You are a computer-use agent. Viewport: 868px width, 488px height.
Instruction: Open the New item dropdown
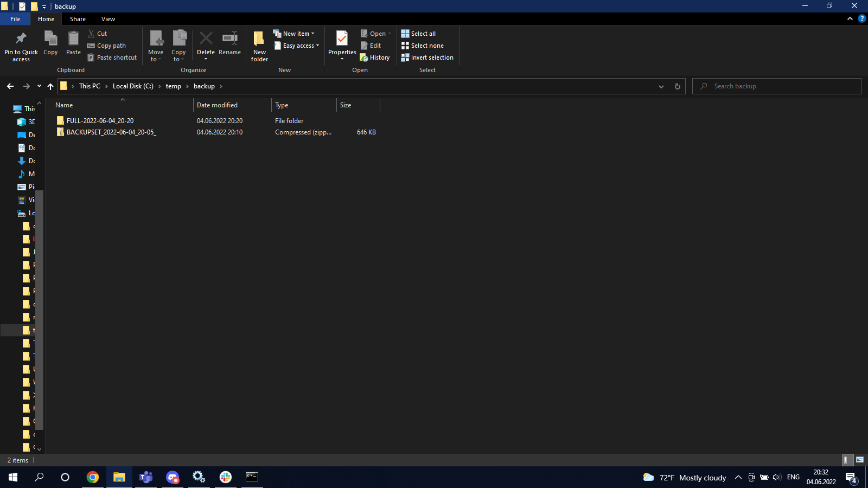click(x=293, y=34)
